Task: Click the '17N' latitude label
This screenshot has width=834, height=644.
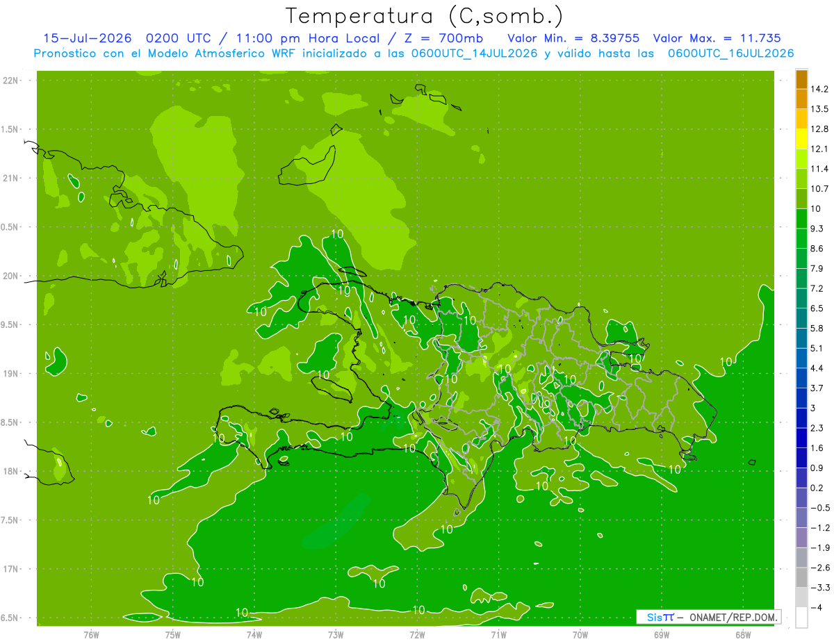Action: tap(10, 569)
